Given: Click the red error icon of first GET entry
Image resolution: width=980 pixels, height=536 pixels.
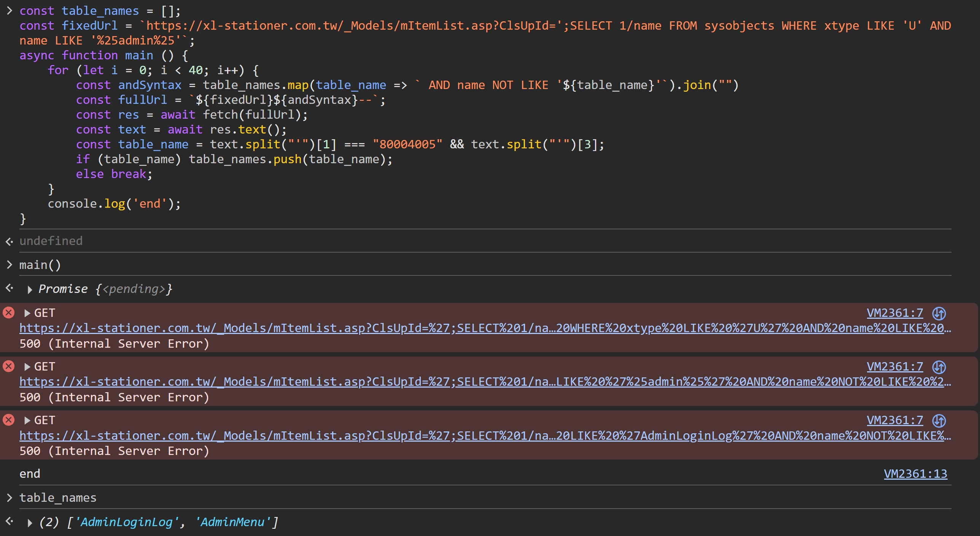Looking at the screenshot, I should point(8,313).
